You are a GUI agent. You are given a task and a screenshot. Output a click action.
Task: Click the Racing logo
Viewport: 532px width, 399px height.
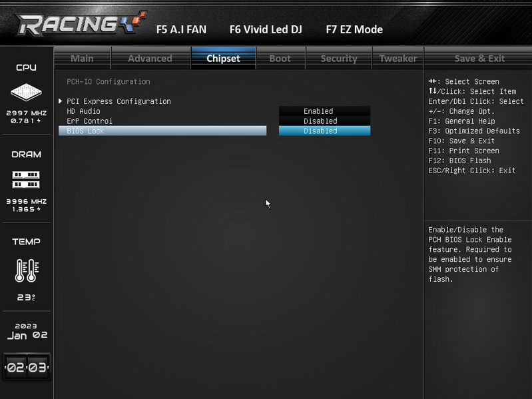click(x=81, y=23)
